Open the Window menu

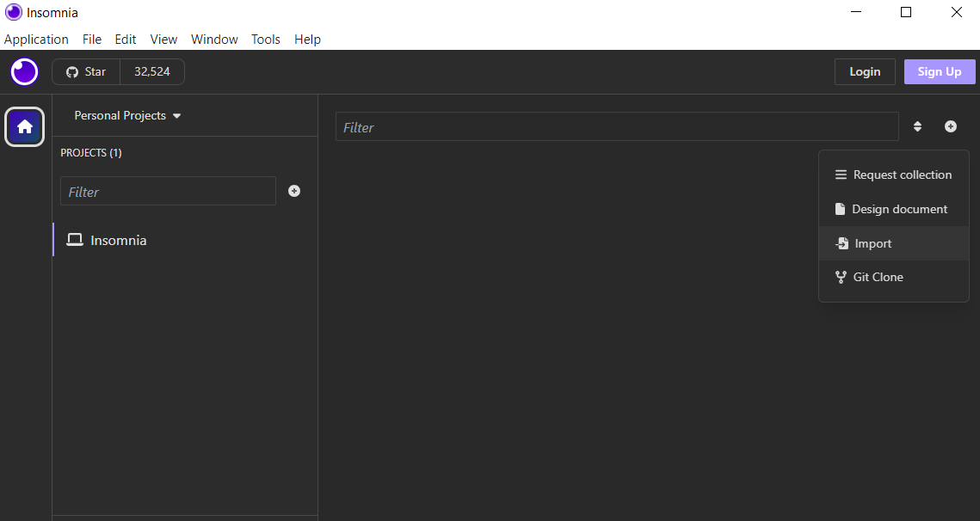pos(214,40)
